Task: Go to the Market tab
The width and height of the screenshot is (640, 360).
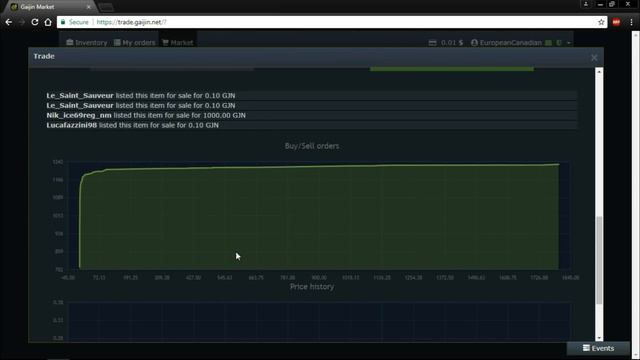Action: pos(178,42)
